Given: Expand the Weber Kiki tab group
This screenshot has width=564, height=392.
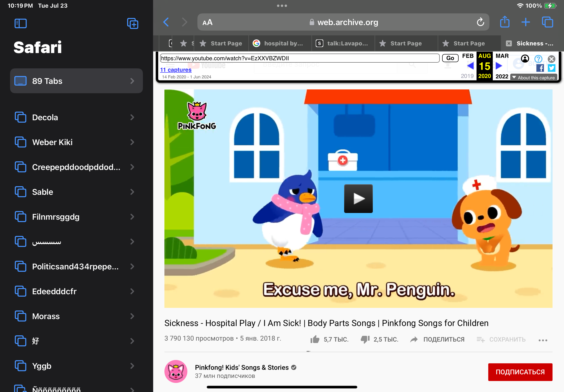Looking at the screenshot, I should pyautogui.click(x=76, y=142).
